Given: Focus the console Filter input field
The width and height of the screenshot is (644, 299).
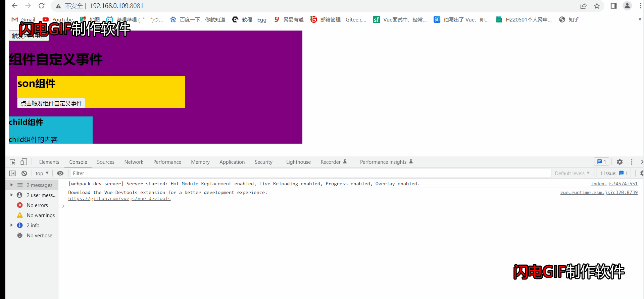Looking at the screenshot, I should (x=311, y=173).
